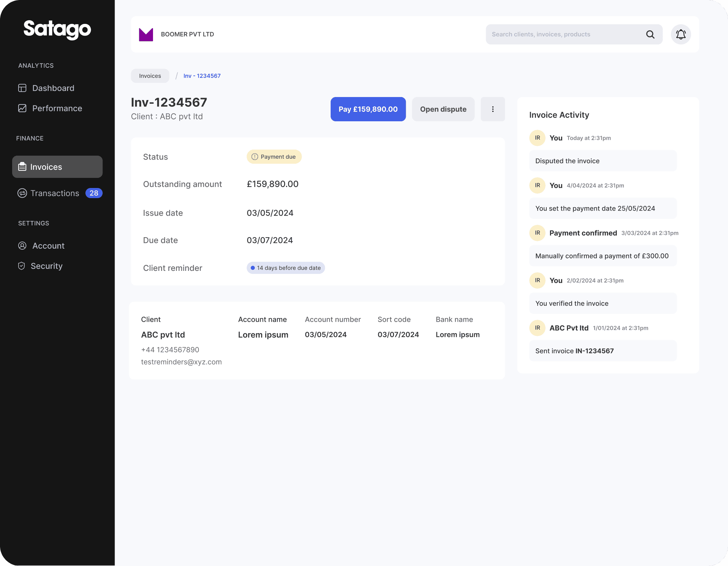Open the three-dot more options menu

pos(492,109)
